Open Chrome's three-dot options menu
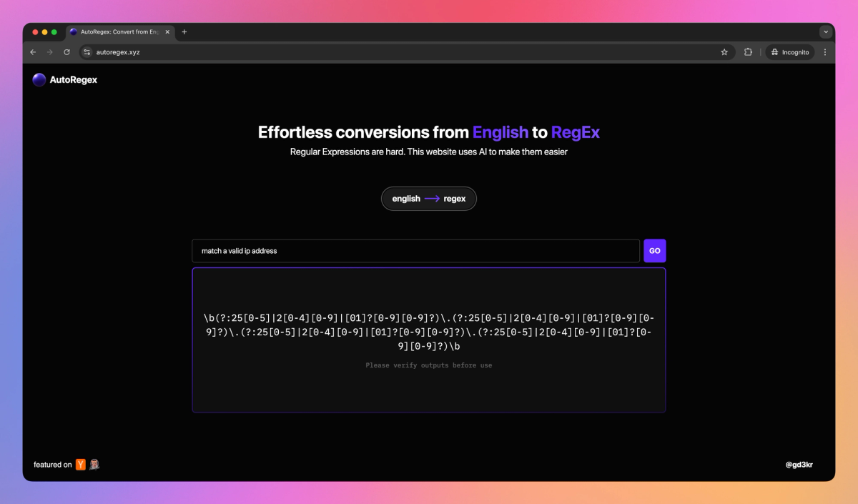The width and height of the screenshot is (858, 504). click(825, 51)
